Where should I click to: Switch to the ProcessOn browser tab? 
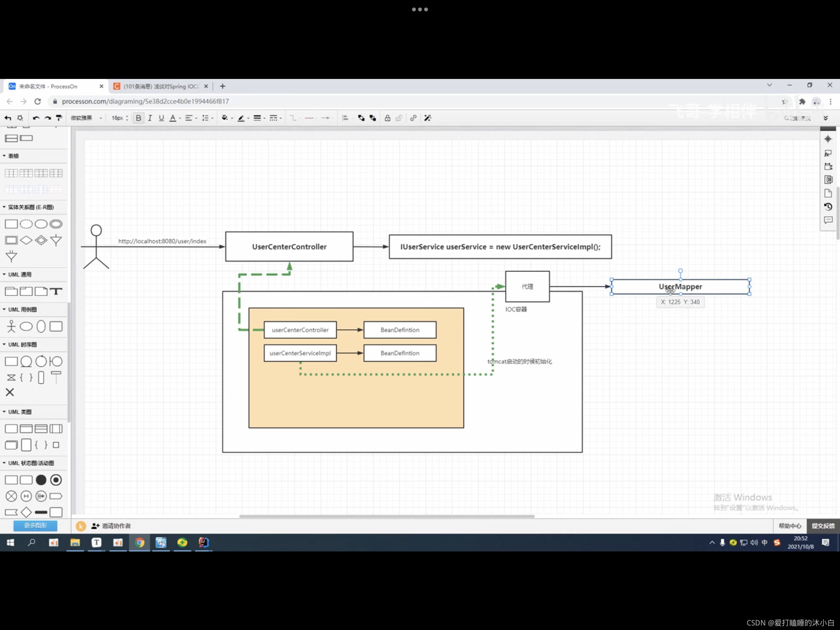pos(56,86)
